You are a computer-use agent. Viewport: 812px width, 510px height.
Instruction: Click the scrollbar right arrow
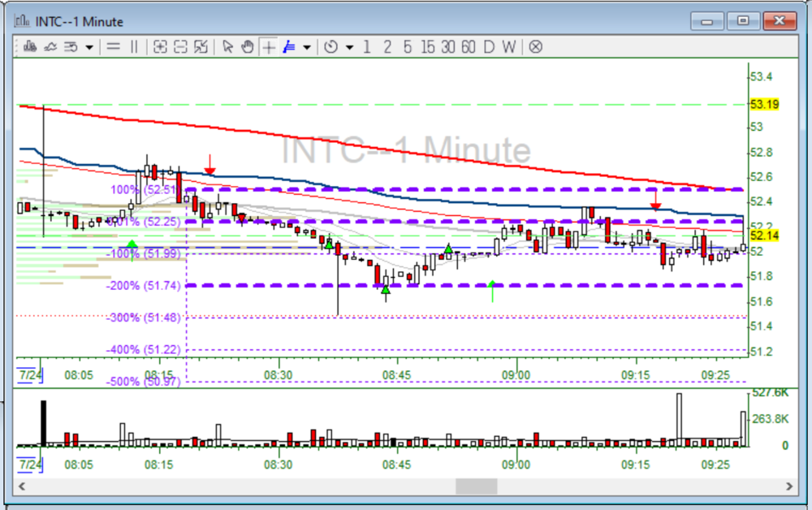coord(788,486)
